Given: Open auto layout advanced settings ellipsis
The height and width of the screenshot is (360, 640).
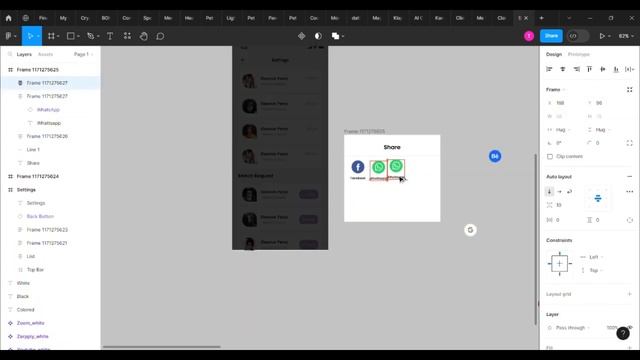Looking at the screenshot, I should (629, 191).
